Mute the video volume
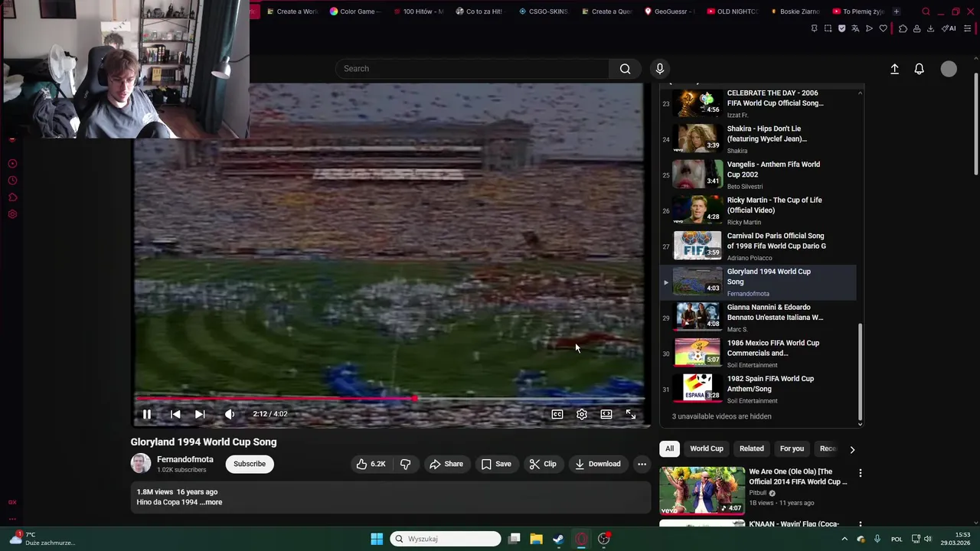This screenshot has width=980, height=551. [x=230, y=414]
